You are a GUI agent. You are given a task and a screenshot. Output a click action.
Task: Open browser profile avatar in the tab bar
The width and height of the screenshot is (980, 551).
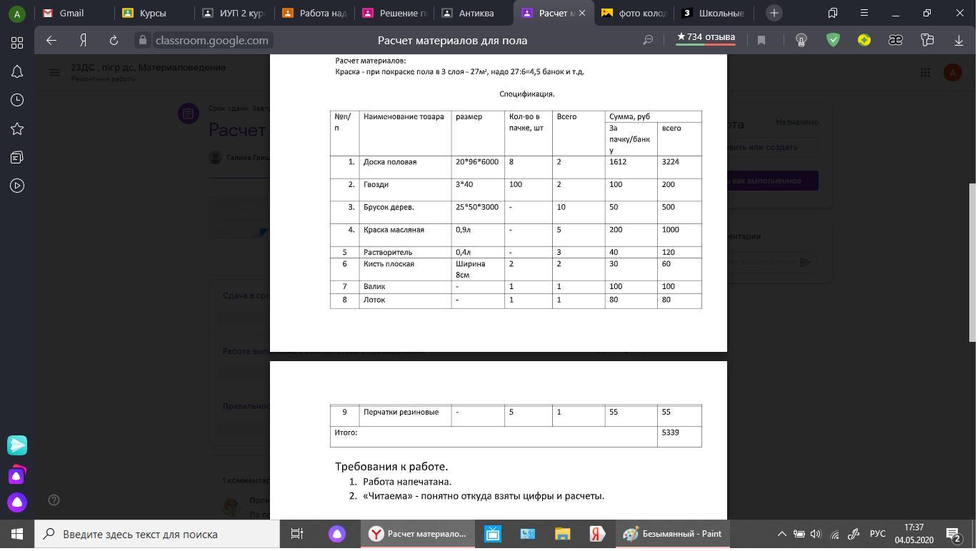pos(16,13)
